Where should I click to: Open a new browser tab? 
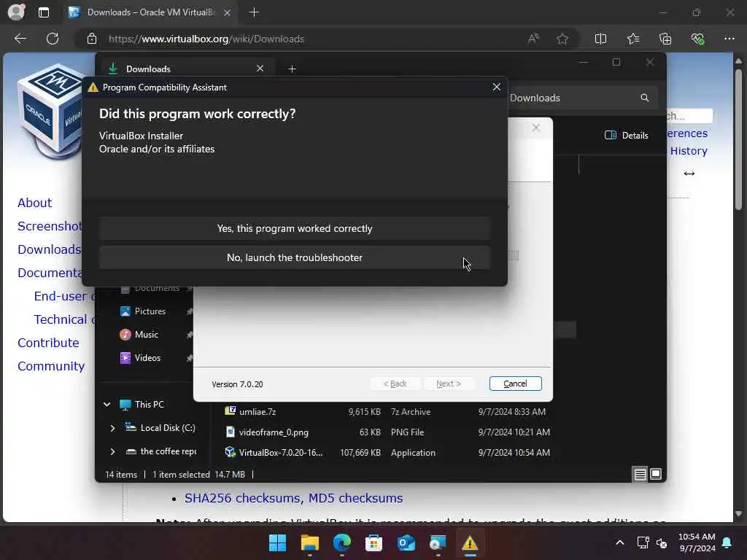255,12
